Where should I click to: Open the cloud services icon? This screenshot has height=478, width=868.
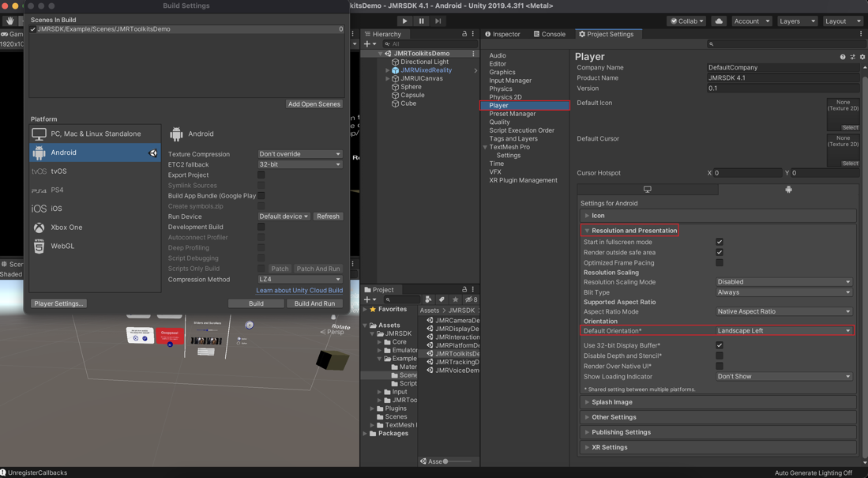[x=719, y=21]
